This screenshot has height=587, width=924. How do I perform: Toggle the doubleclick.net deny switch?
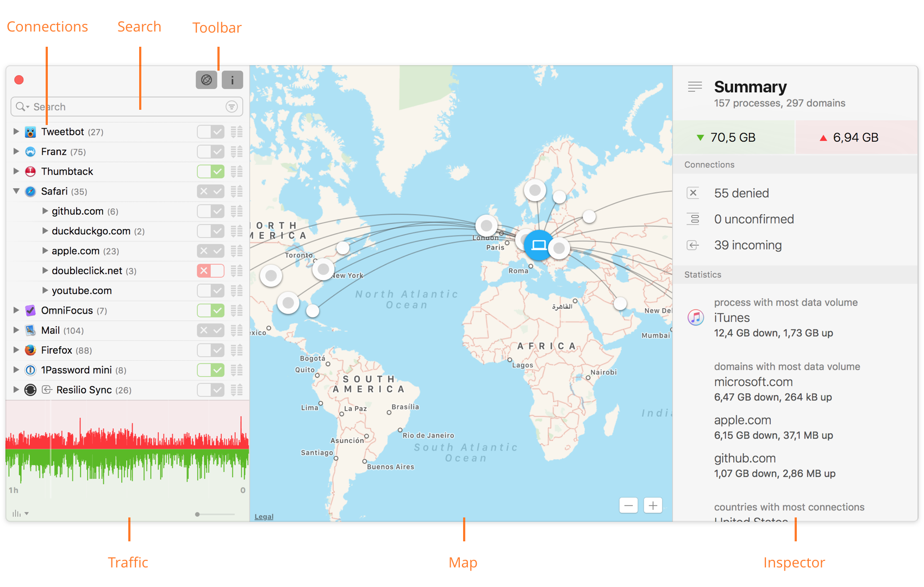(211, 271)
